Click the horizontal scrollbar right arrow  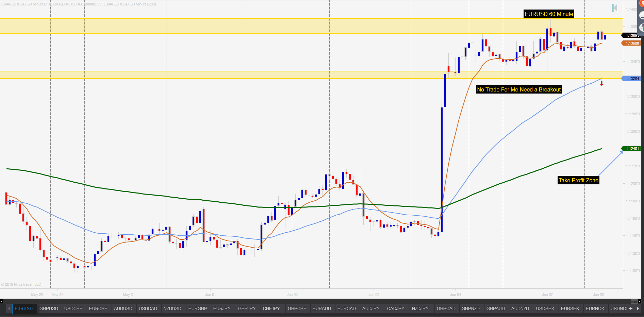coord(639,301)
